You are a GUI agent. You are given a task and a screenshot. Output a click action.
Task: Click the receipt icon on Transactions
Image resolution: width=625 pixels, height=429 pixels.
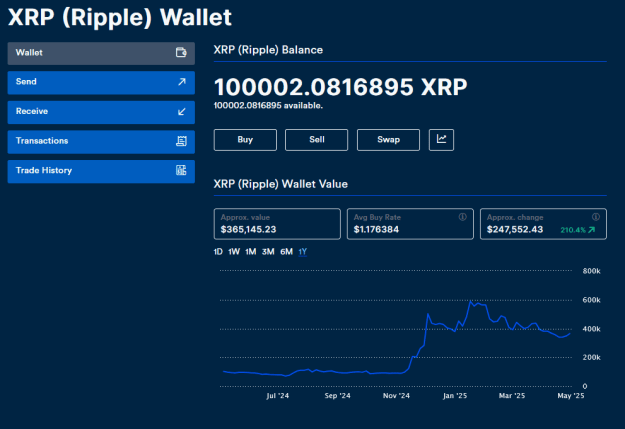click(181, 141)
